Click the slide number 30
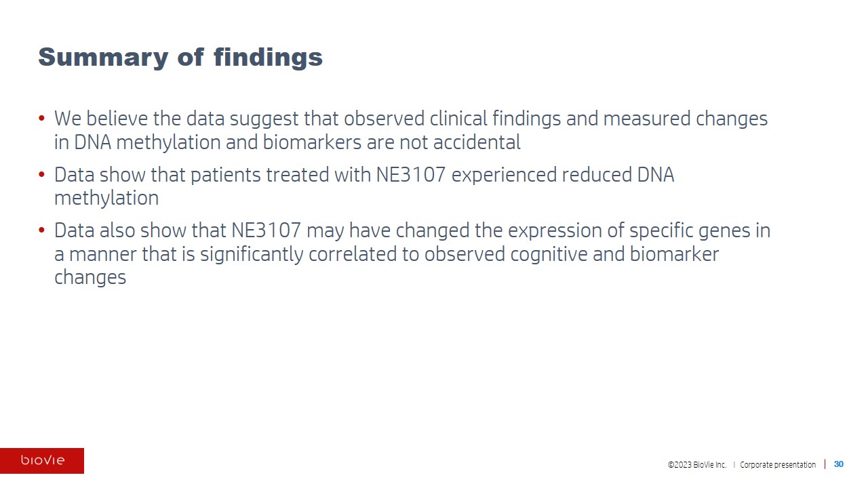Image resolution: width=868 pixels, height=488 pixels. (x=839, y=464)
